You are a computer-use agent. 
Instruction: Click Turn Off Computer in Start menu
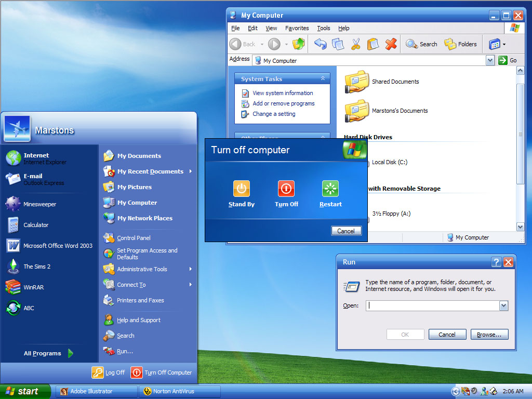[x=162, y=373]
